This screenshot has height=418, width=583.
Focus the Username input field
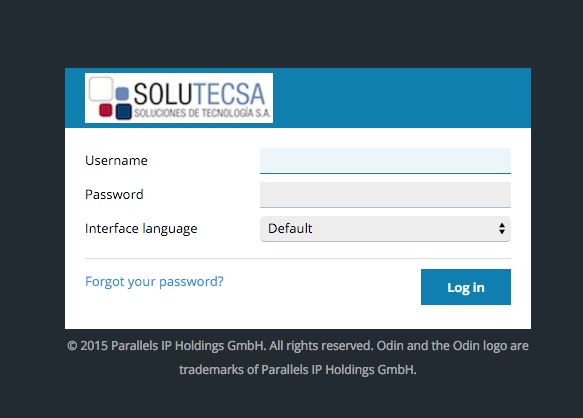[385, 161]
